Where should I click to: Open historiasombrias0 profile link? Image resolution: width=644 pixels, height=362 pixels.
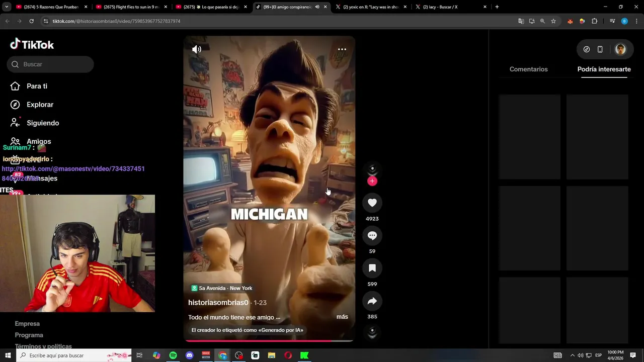218,303
